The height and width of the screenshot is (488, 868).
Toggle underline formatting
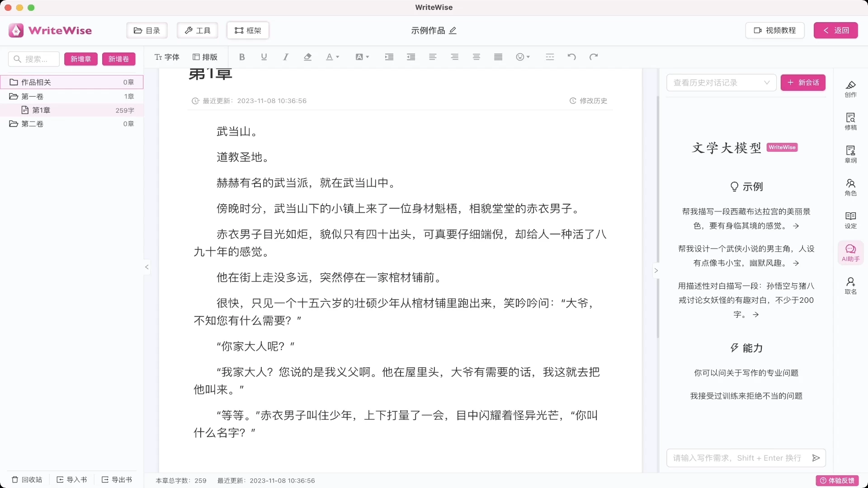point(264,57)
